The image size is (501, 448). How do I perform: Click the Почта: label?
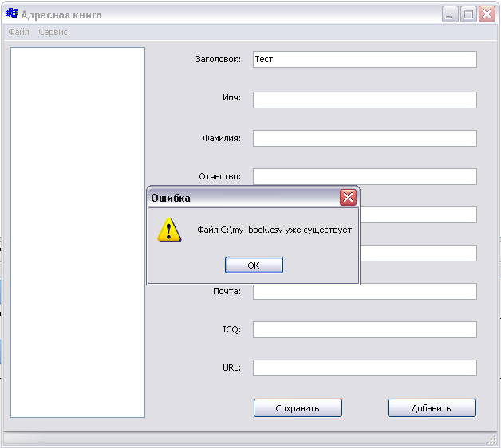point(227,291)
